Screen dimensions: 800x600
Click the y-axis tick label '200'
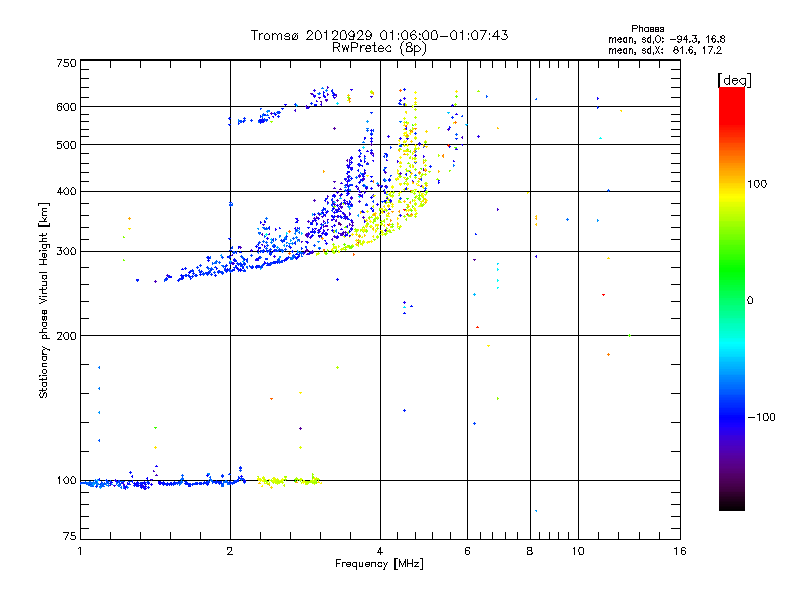66,336
